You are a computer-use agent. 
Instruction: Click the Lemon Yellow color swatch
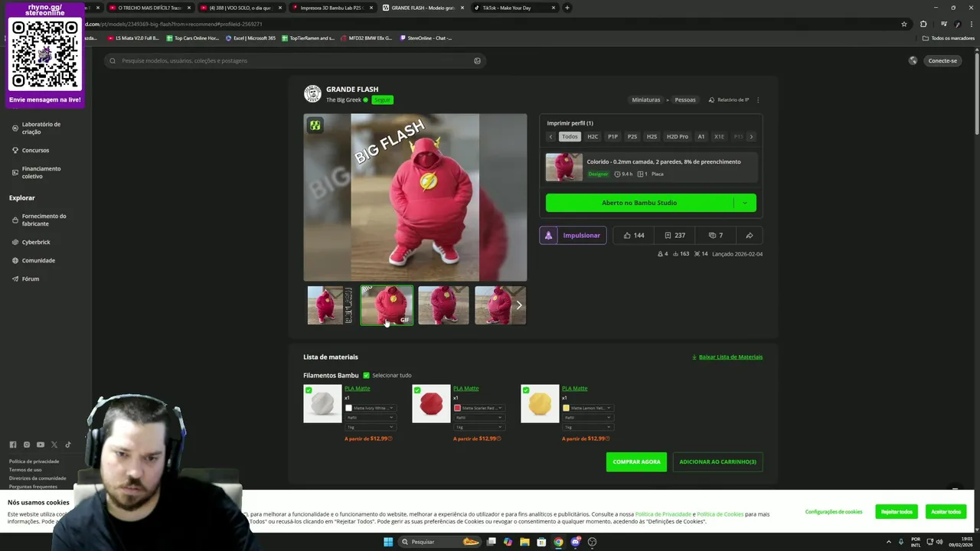[567, 408]
